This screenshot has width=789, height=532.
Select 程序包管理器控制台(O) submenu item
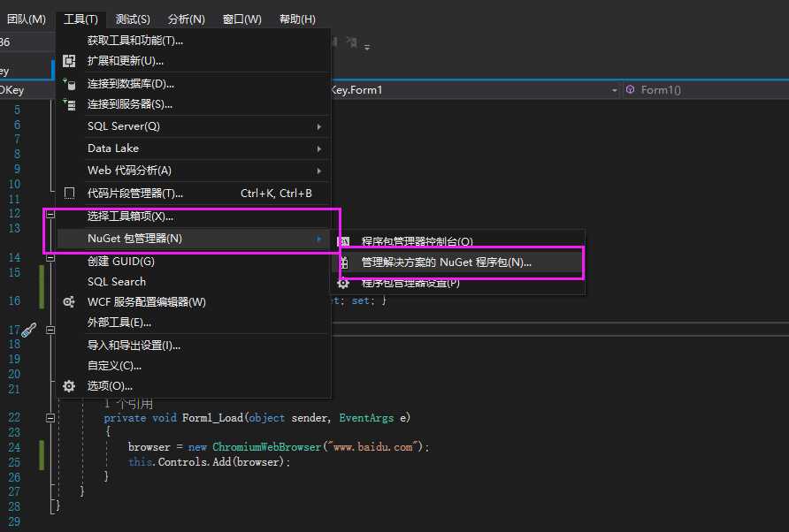tap(458, 241)
